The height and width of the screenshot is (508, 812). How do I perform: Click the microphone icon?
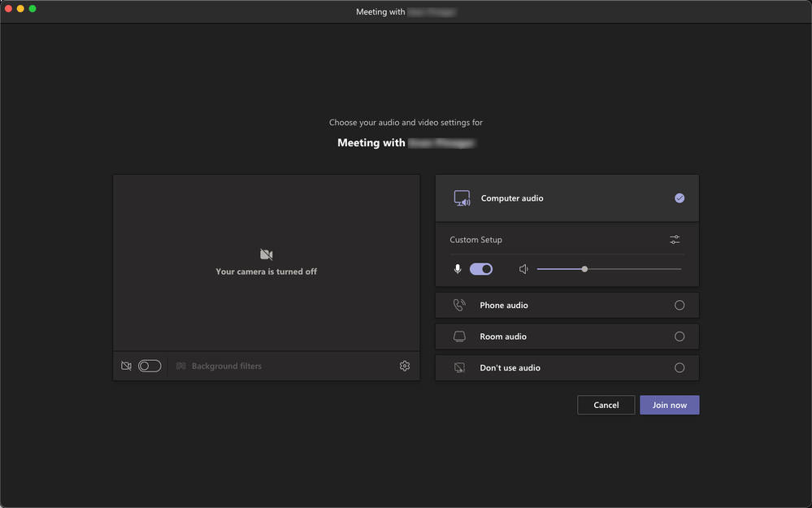pos(458,269)
